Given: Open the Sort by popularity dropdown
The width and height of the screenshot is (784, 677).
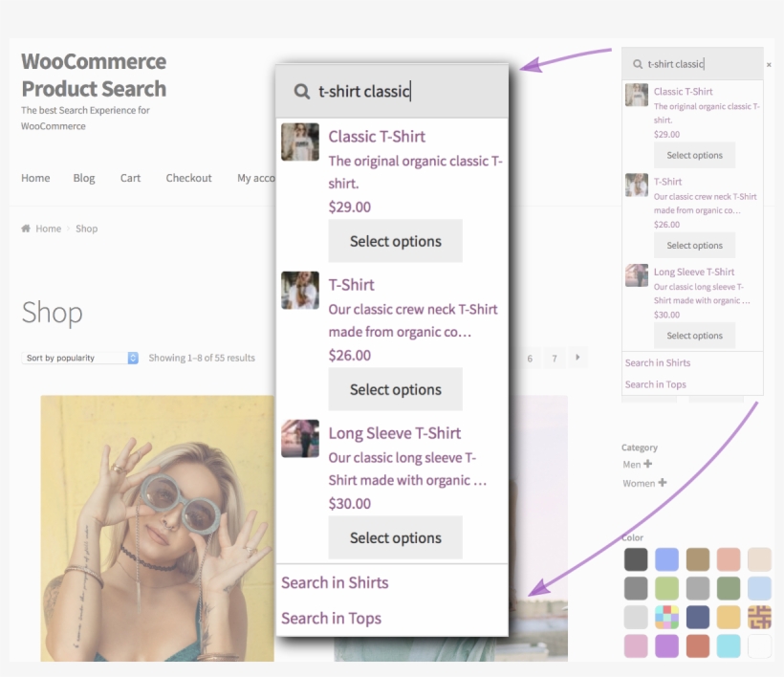Looking at the screenshot, I should [x=80, y=358].
